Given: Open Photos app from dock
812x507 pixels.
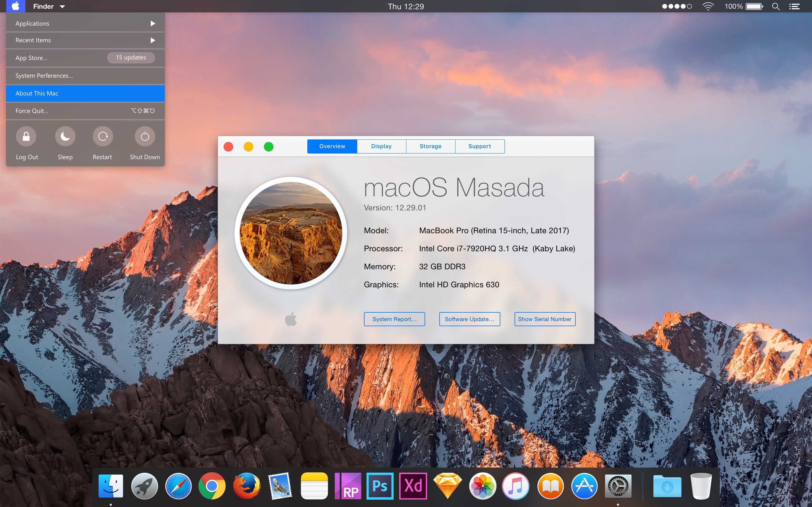Looking at the screenshot, I should [482, 486].
